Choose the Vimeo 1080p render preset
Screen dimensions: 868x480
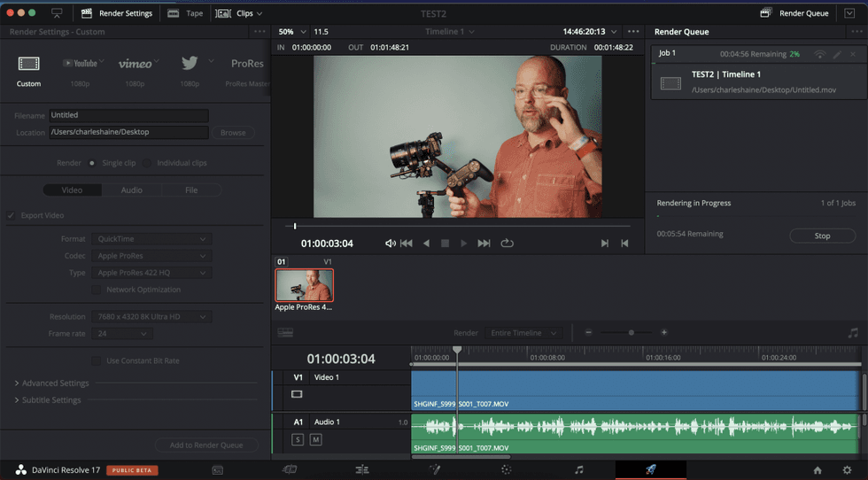click(x=135, y=64)
